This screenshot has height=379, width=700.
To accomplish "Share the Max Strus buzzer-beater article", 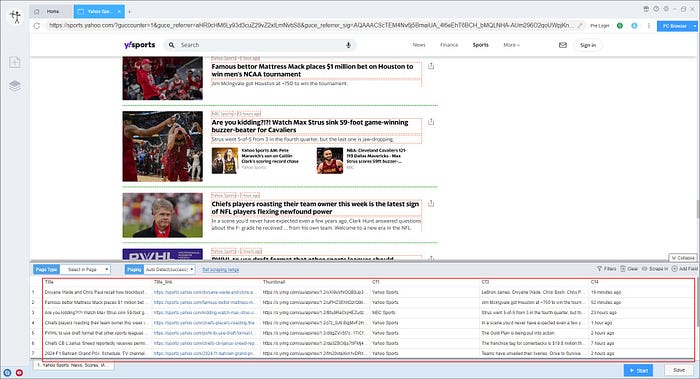I will pos(431,121).
